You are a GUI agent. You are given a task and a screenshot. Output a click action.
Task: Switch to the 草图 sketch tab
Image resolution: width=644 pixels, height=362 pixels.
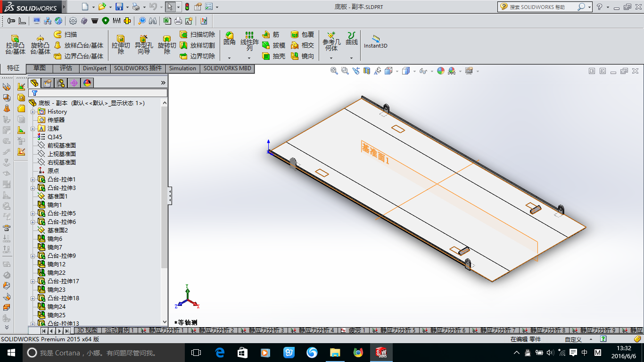pos(40,68)
